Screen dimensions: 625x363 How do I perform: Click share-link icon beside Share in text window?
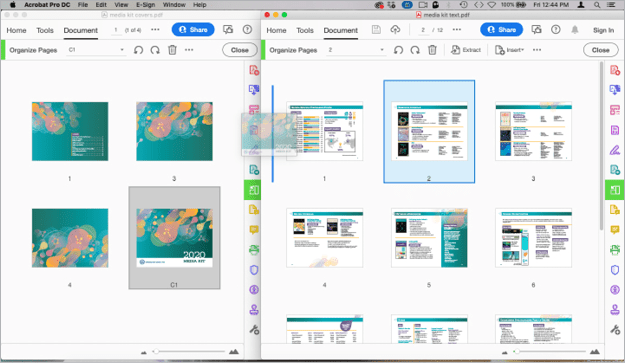(x=537, y=29)
